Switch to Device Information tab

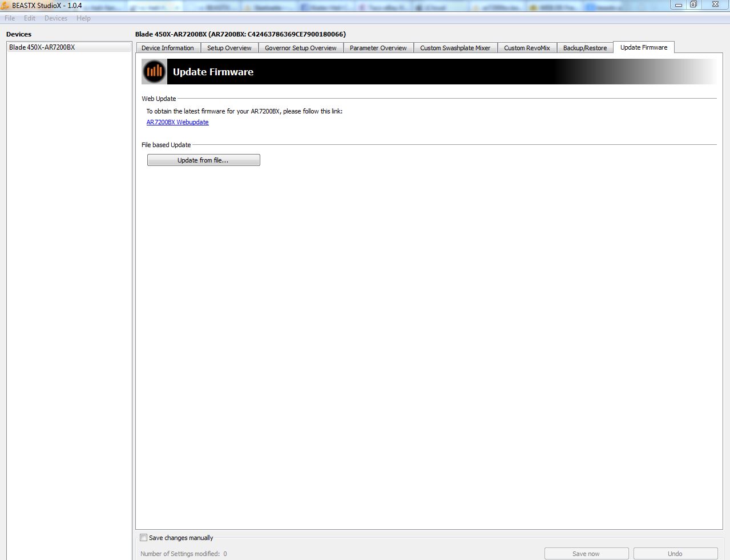pos(168,48)
